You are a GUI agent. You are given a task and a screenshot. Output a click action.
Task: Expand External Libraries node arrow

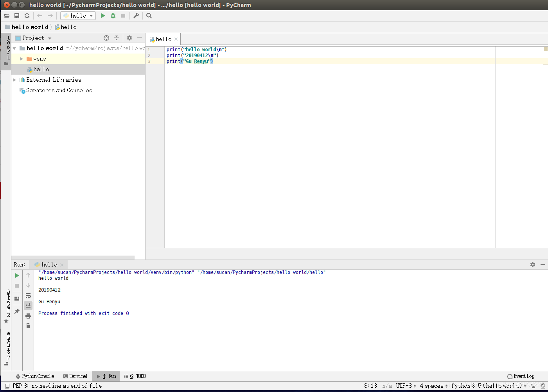pyautogui.click(x=14, y=80)
